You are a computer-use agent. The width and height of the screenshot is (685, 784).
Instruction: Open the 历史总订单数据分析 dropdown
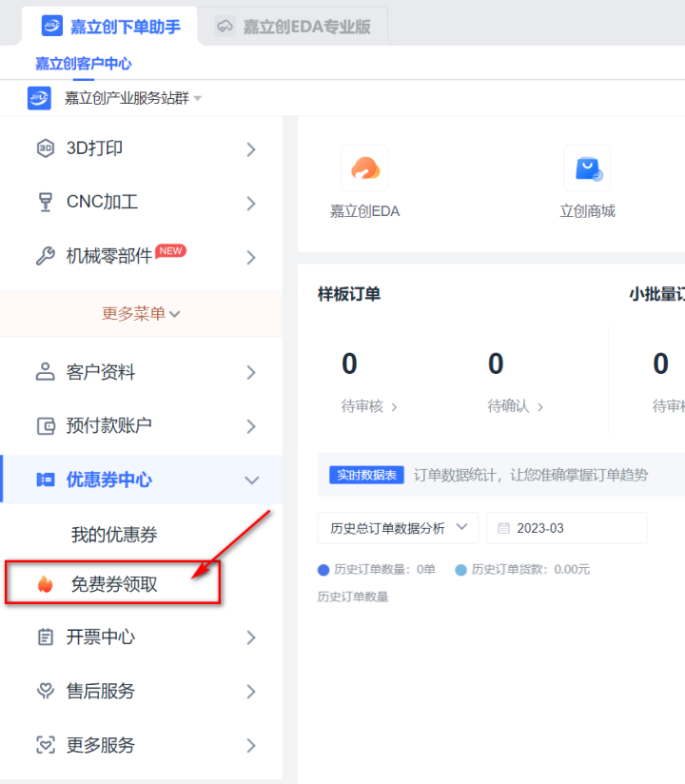point(398,528)
